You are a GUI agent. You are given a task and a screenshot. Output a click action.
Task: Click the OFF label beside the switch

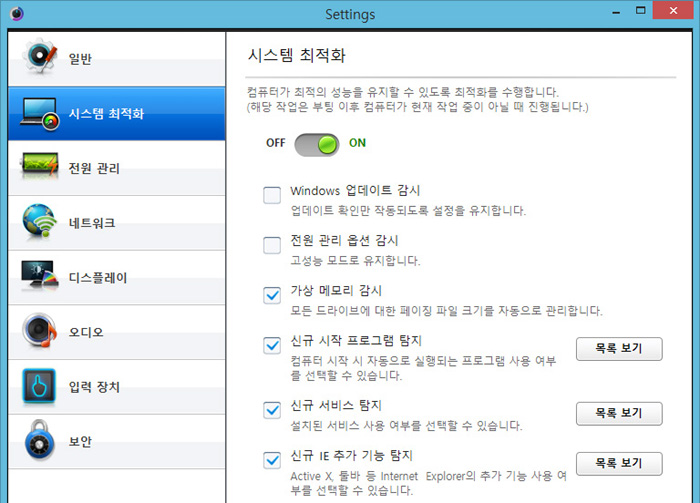275,143
